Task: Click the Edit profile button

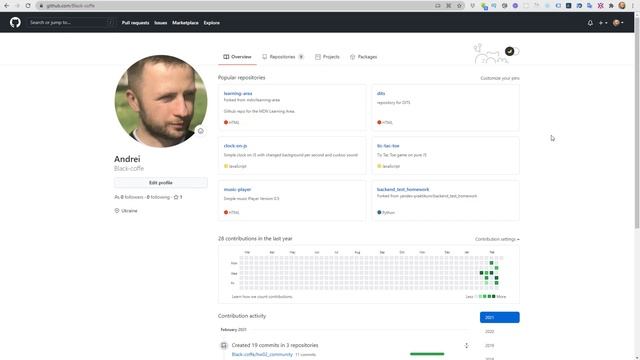Action: (x=161, y=183)
